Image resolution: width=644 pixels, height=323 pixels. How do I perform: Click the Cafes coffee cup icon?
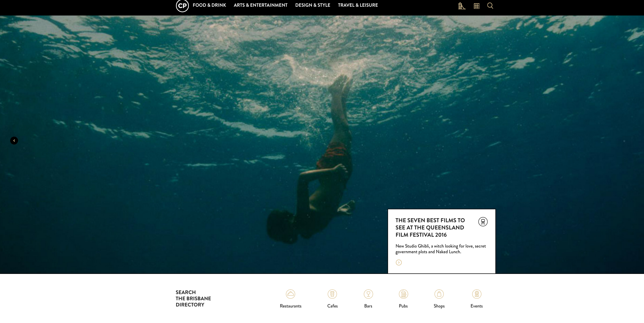[x=332, y=294]
